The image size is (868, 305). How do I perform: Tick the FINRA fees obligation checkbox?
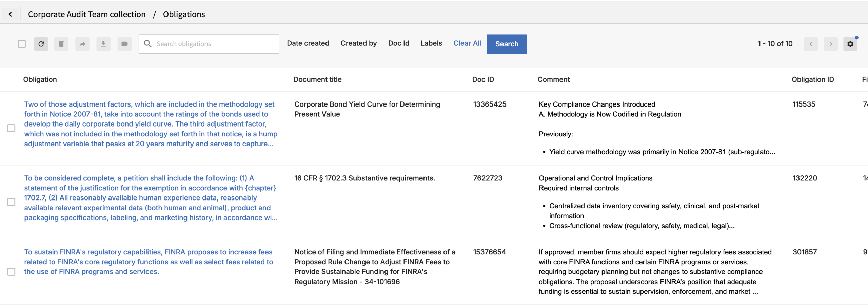click(12, 272)
